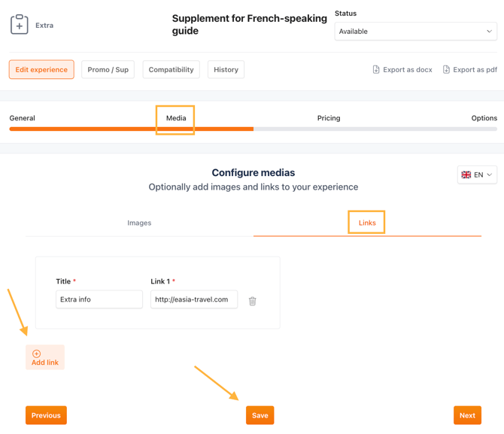
Task: Open the Options step
Action: [484, 118]
